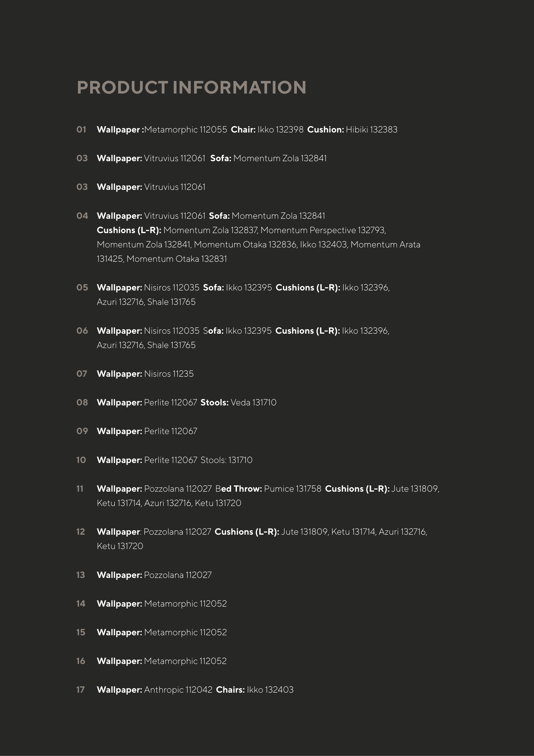Click the PRODUCT INFORMATION heading
This screenshot has height=756, width=534.
pyautogui.click(x=191, y=88)
